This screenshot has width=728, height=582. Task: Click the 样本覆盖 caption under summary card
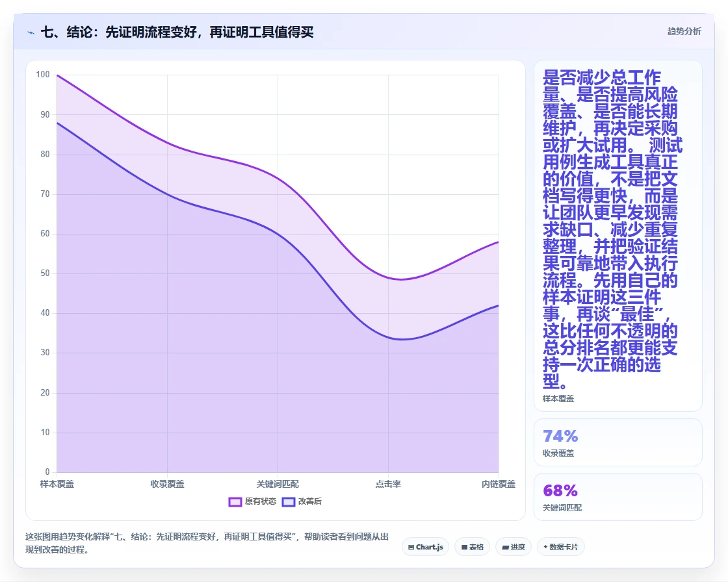558,399
